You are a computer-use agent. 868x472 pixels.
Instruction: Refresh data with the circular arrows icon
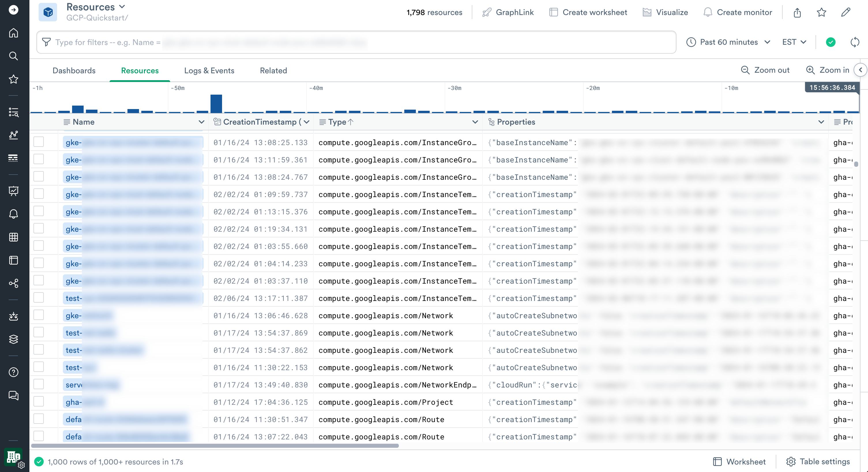click(854, 42)
